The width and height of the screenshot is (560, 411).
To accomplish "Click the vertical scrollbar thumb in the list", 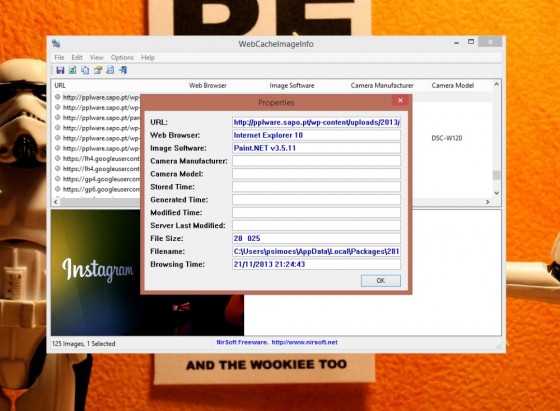I will pos(496,175).
